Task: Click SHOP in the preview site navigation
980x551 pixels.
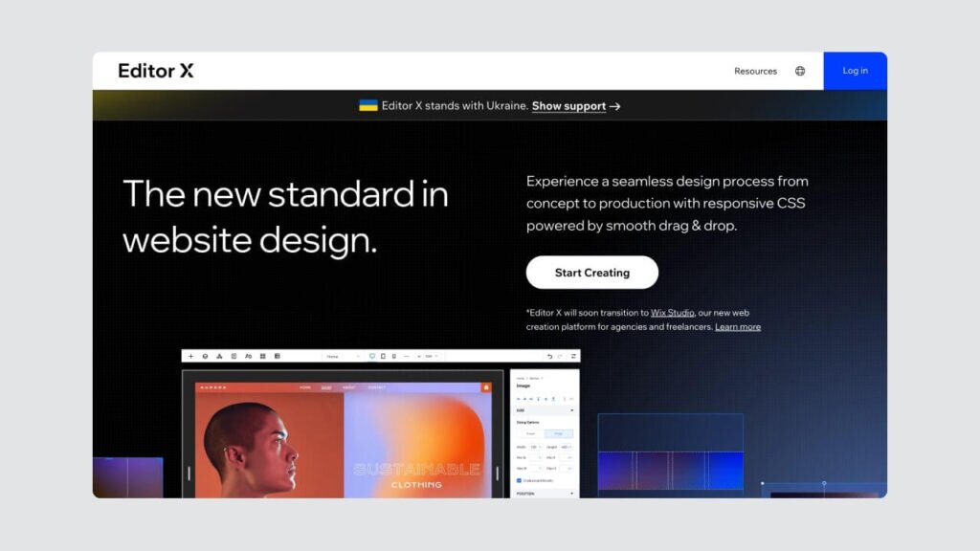Action: click(x=326, y=387)
